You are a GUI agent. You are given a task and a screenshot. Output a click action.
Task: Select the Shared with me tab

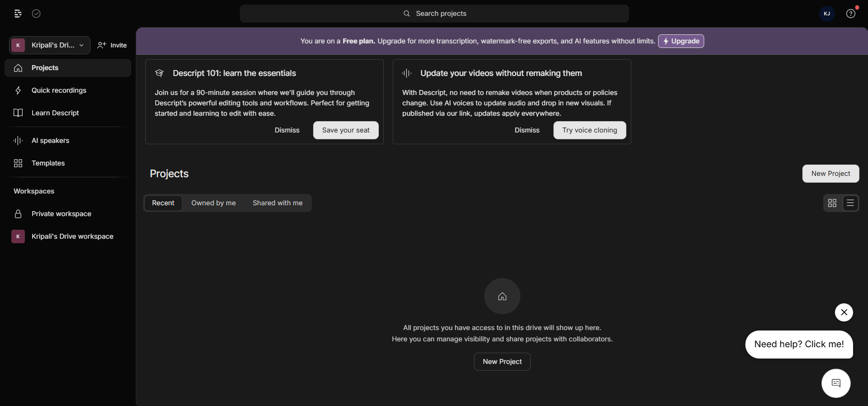click(277, 203)
